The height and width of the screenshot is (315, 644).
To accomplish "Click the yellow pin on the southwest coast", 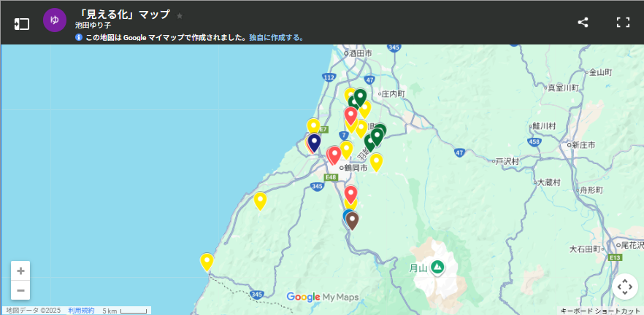I will coord(207,261).
